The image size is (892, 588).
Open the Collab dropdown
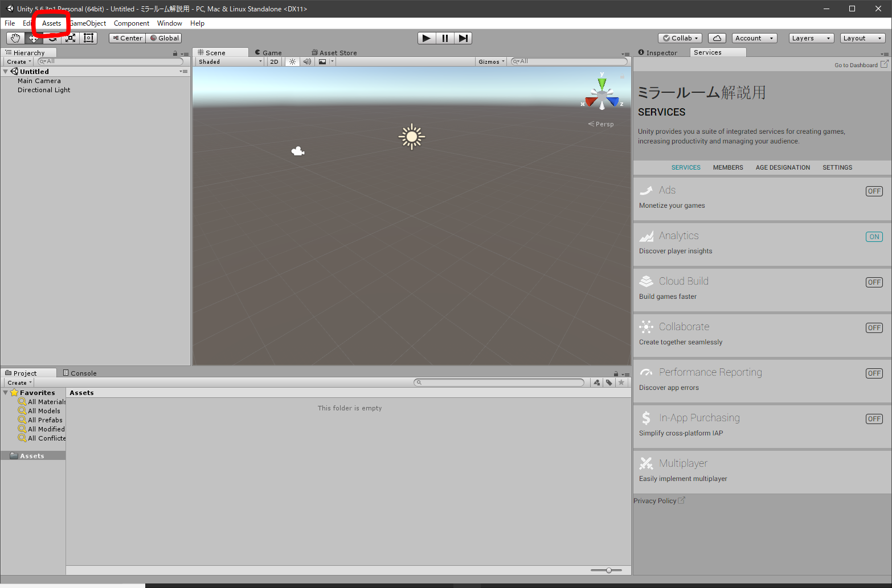tap(680, 38)
